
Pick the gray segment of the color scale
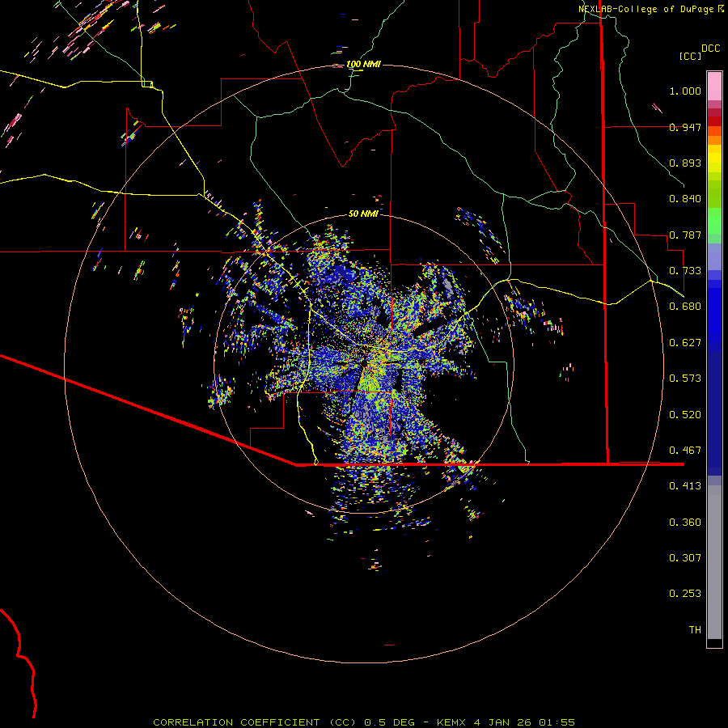point(714,562)
